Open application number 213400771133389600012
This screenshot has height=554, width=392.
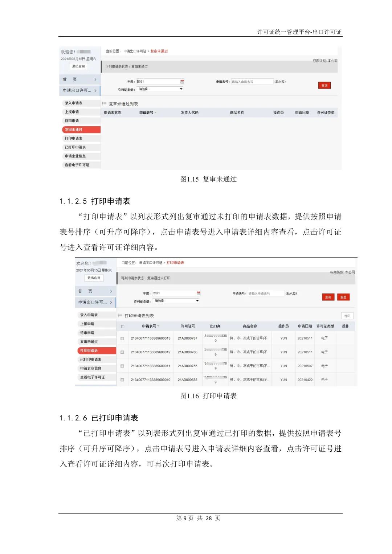tap(151, 352)
